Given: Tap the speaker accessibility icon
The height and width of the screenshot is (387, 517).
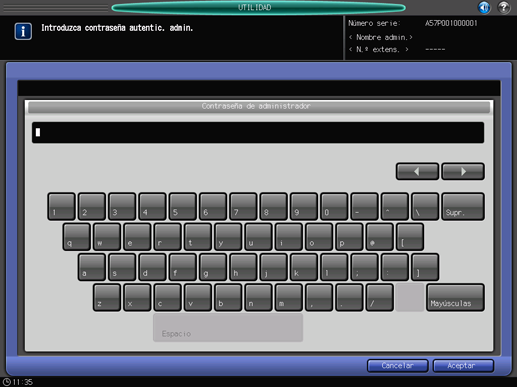Looking at the screenshot, I should click(x=484, y=7).
